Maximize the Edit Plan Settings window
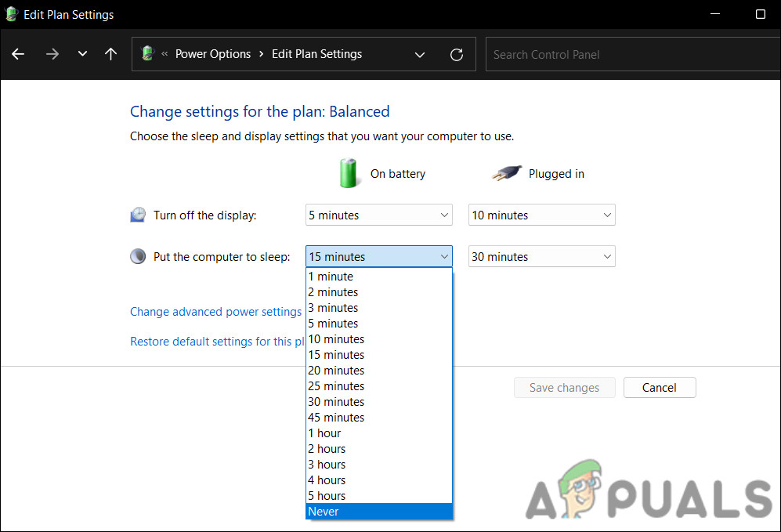 point(761,14)
